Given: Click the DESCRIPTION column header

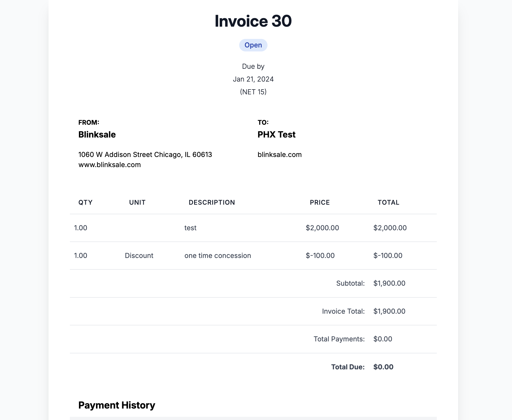Looking at the screenshot, I should click(x=212, y=202).
